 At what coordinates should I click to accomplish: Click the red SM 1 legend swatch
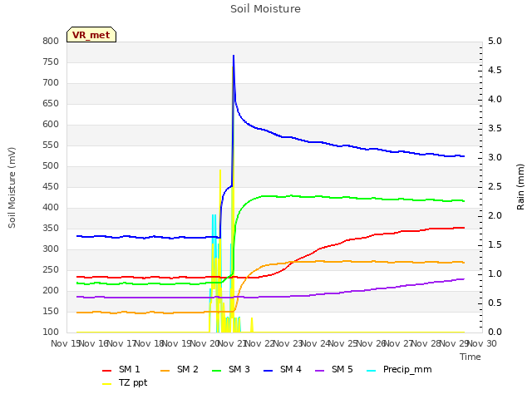coord(107,371)
